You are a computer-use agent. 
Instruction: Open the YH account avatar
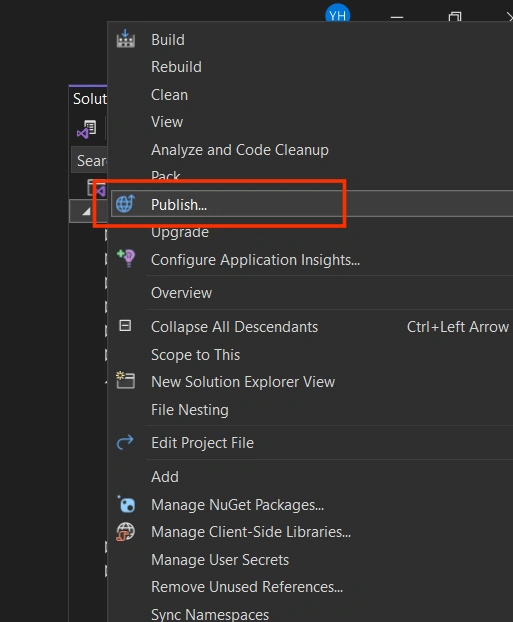click(x=338, y=15)
